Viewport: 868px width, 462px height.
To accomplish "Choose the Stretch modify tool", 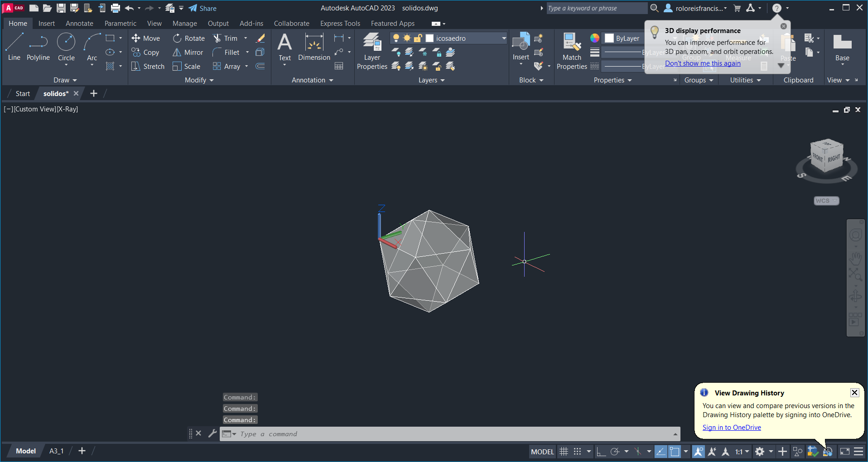I will (148, 67).
